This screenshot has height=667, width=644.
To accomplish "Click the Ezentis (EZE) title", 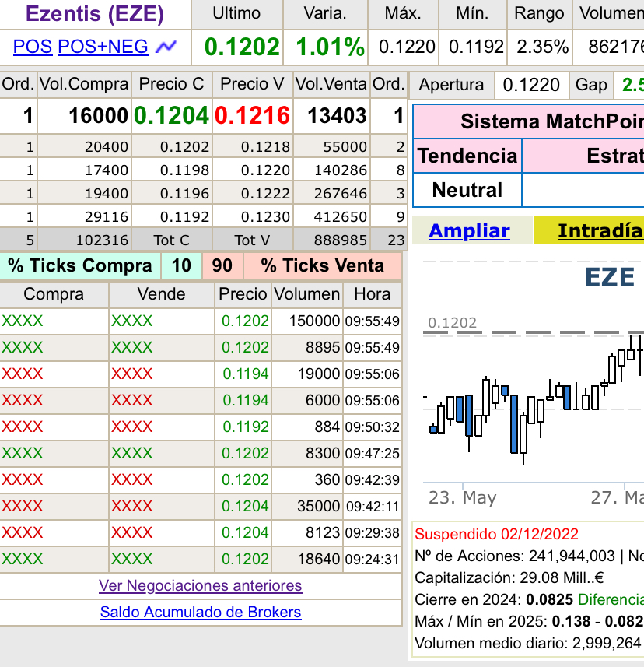I will (x=95, y=13).
